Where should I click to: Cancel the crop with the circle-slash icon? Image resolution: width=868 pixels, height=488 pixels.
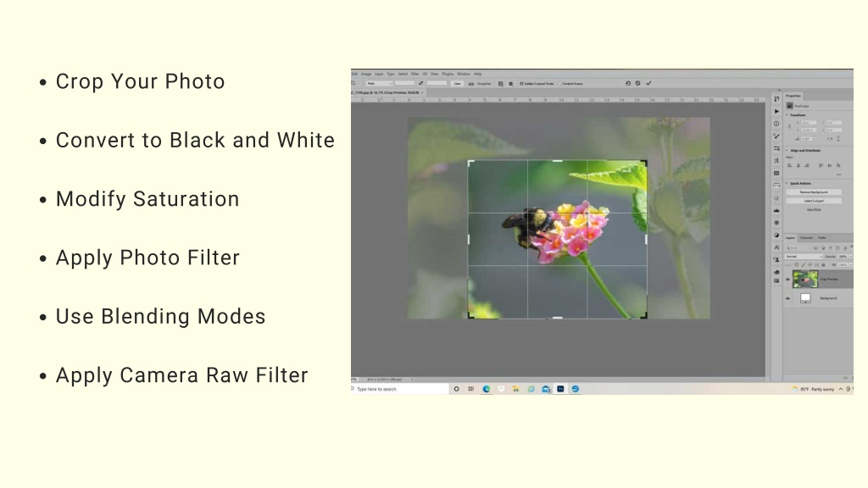[637, 84]
